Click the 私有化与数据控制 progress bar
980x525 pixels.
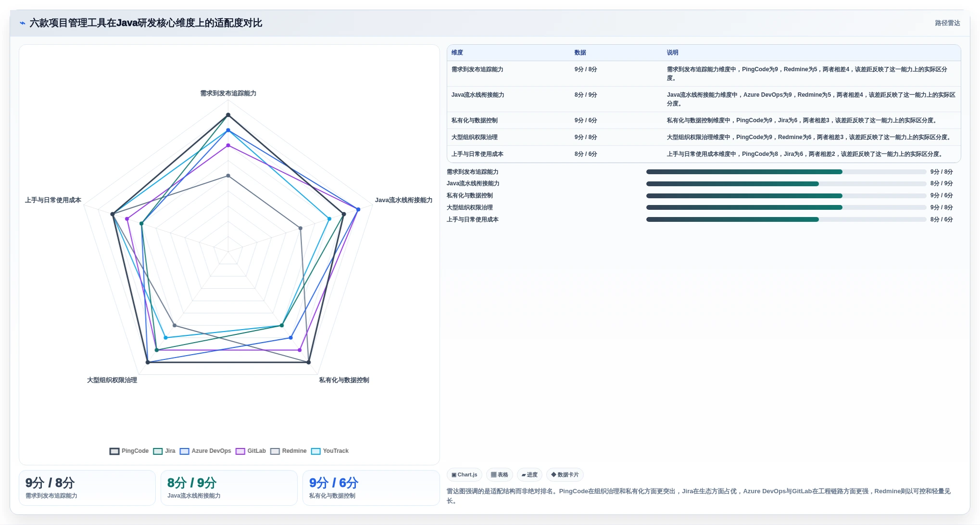[786, 196]
